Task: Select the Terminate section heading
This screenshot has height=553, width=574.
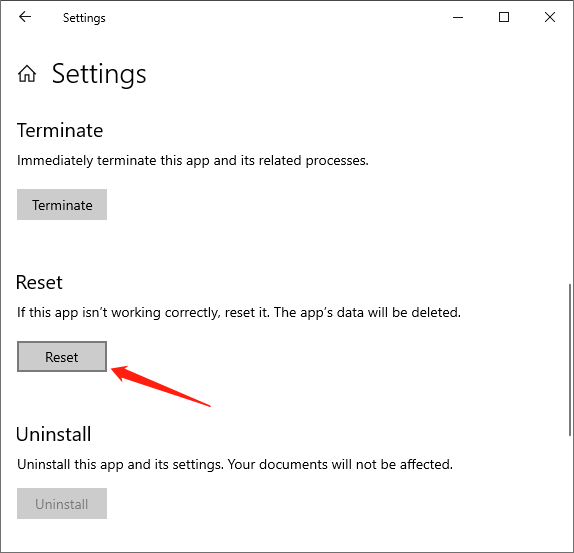Action: pos(60,130)
